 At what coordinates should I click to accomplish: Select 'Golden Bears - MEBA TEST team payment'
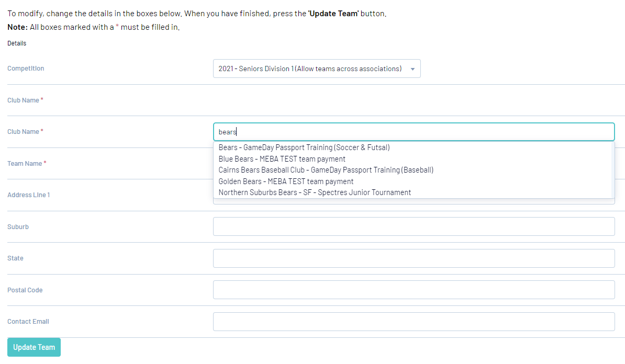[286, 181]
